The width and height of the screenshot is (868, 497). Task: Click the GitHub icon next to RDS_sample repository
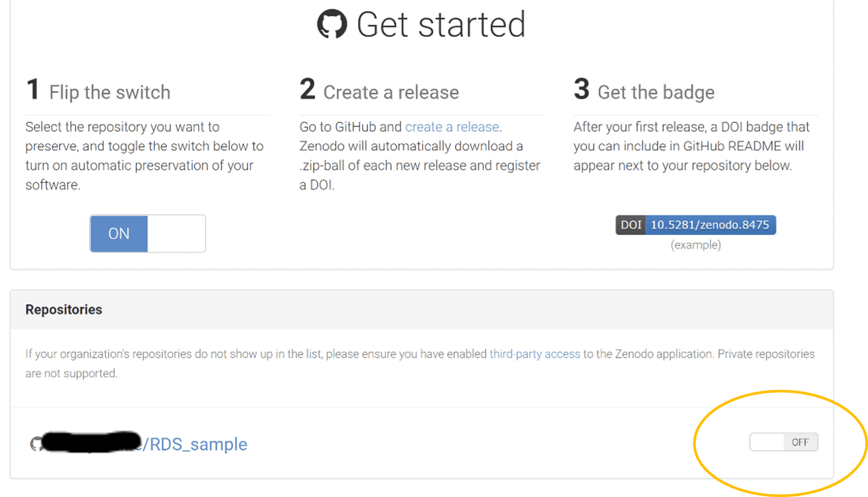pos(35,444)
